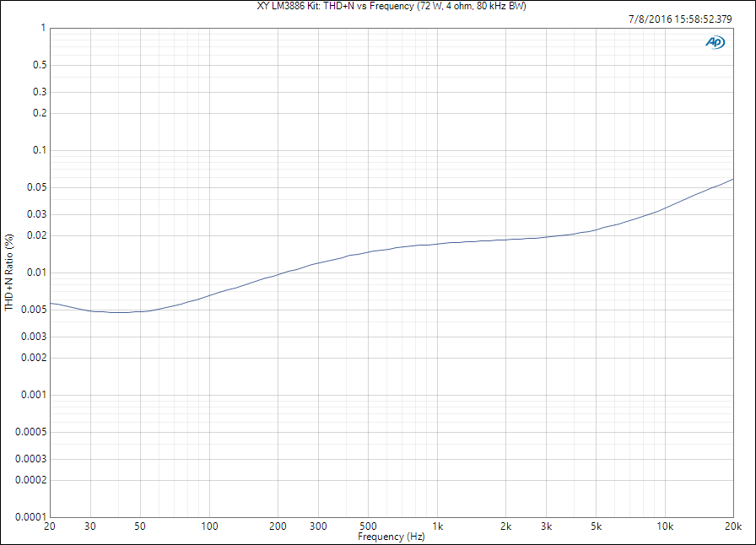Click the '0.5' y-axis tick label

coord(40,65)
